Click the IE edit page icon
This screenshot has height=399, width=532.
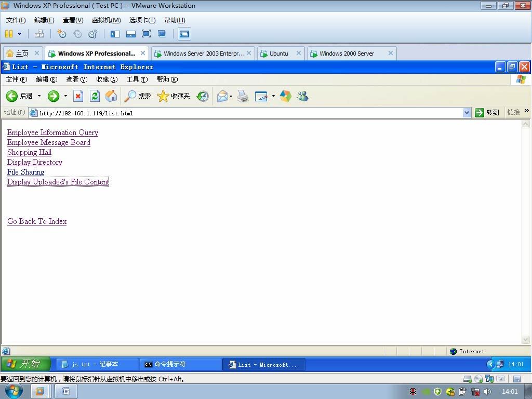pos(261,96)
